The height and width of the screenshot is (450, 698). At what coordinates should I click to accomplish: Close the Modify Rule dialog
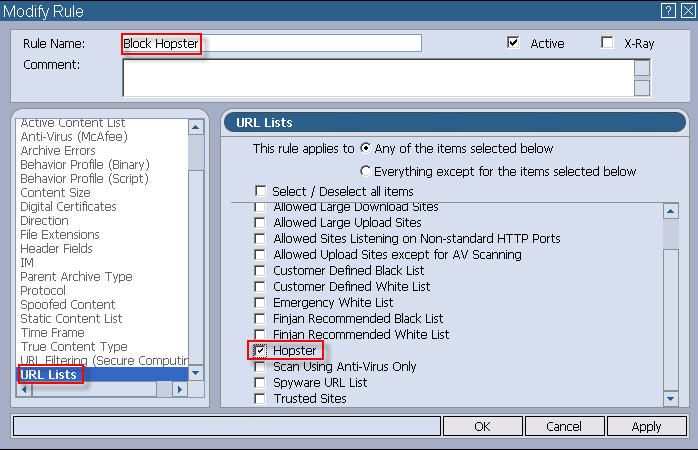(x=686, y=10)
